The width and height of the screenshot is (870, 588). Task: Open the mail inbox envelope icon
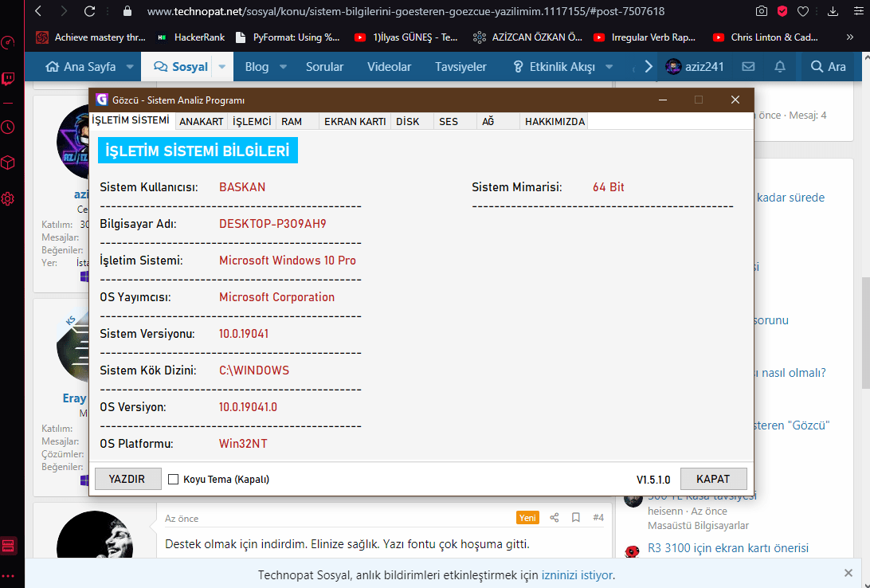(748, 67)
